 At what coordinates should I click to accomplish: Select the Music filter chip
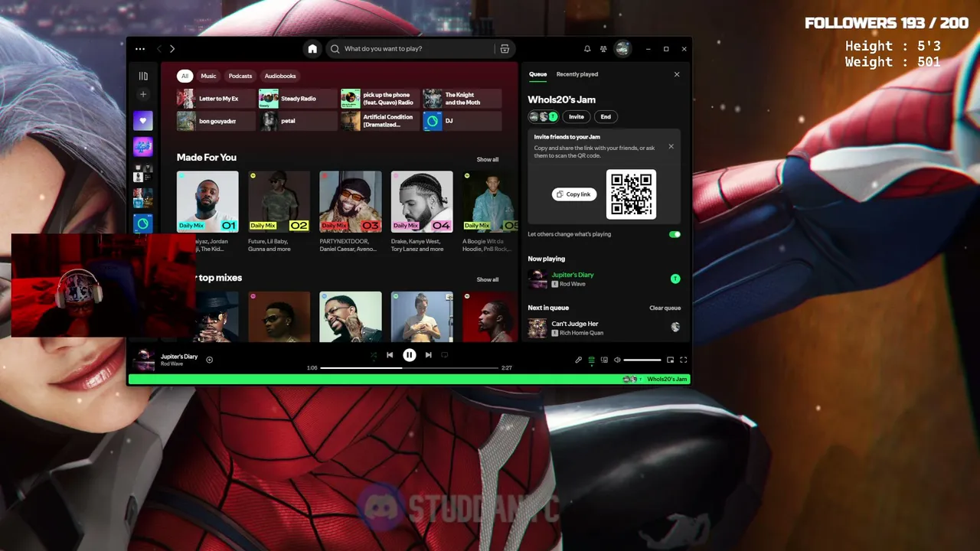208,76
